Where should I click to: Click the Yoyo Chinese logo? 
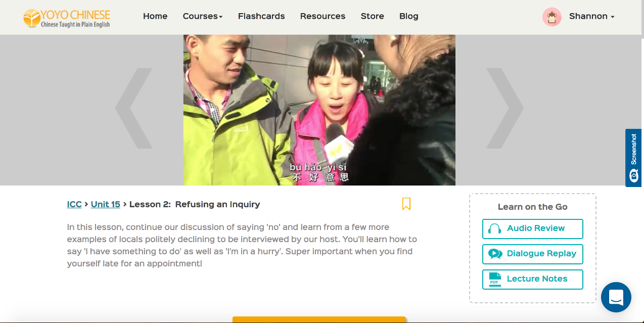pyautogui.click(x=67, y=18)
